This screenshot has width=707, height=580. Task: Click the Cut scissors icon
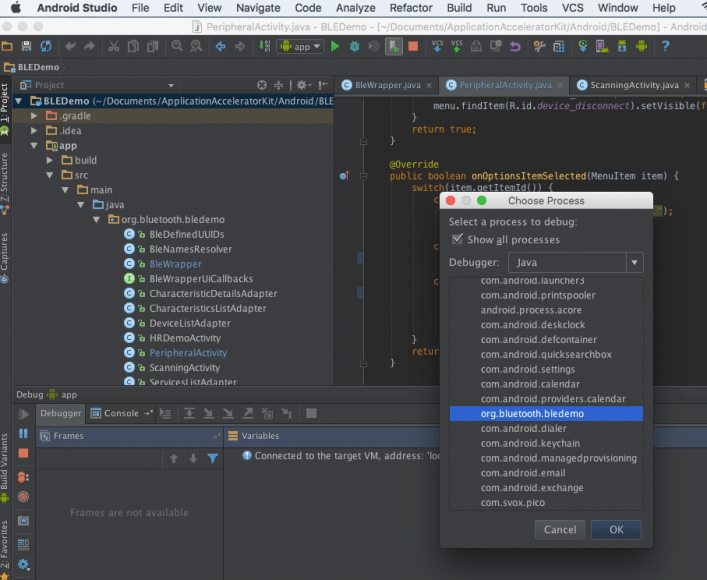pos(114,46)
